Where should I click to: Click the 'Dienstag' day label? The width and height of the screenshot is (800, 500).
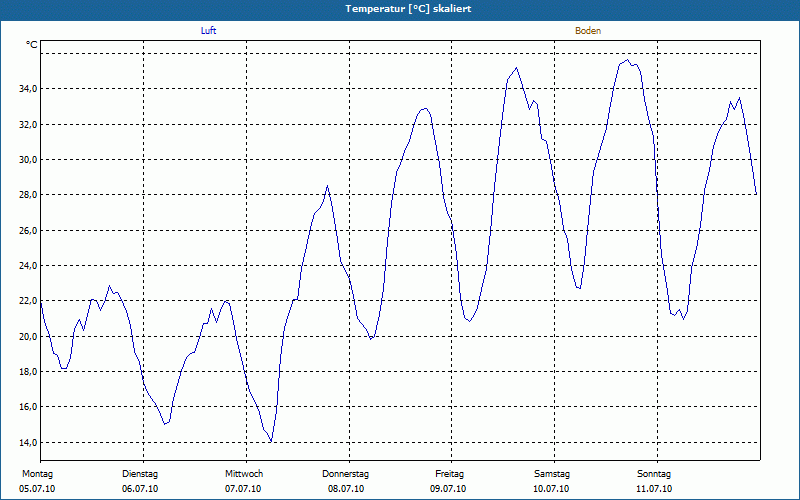(140, 474)
